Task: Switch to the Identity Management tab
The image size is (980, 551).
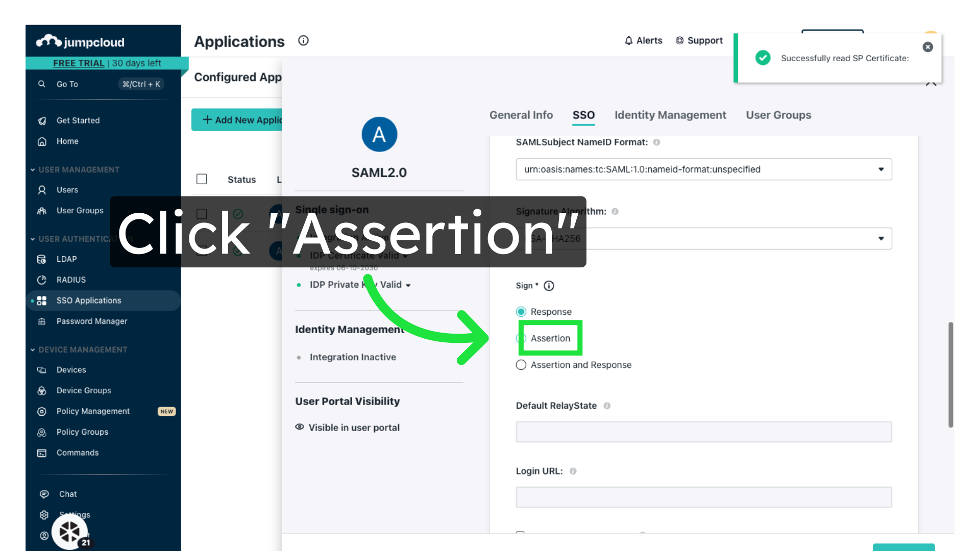Action: tap(670, 115)
